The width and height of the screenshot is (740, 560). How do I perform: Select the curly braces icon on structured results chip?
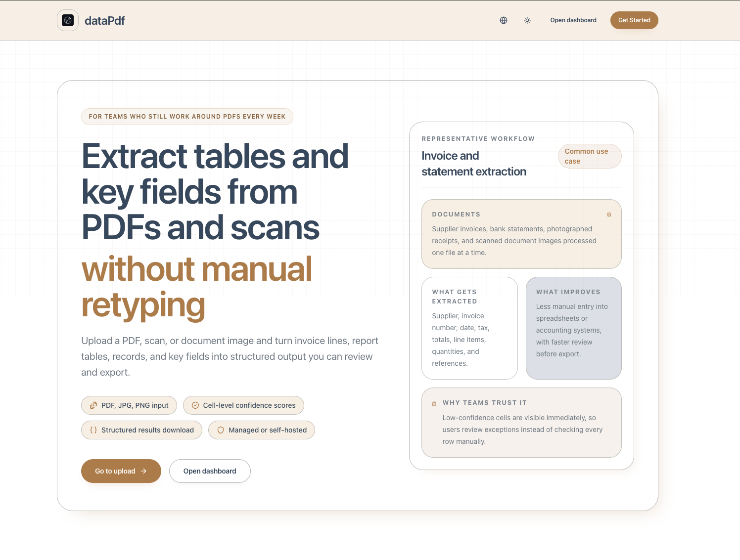[93, 430]
